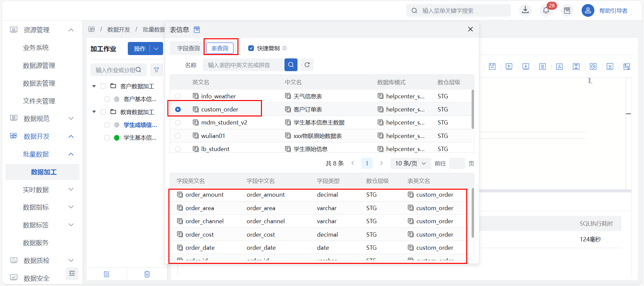Open the 数据源管理 menu item
The image size is (644, 286).
[39, 65]
